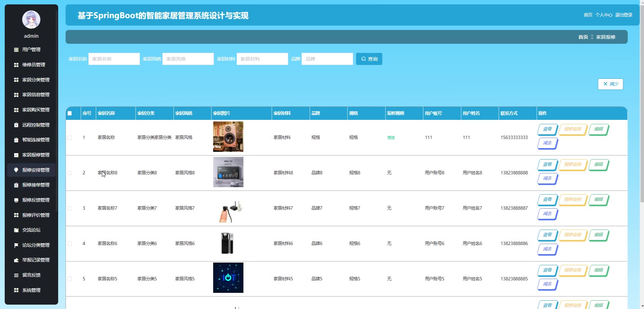Open 个人中心 in the top navigation
Viewport: 644px width, 309px height.
tap(604, 15)
